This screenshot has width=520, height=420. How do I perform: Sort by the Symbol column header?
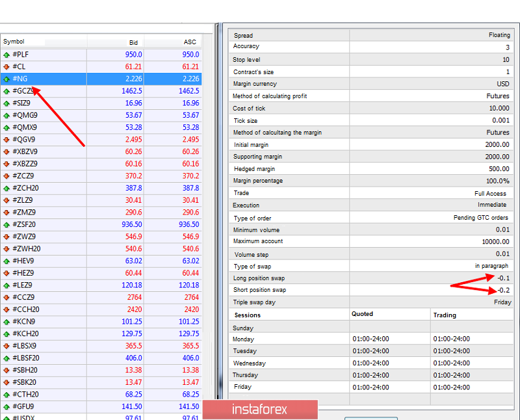coord(14,42)
